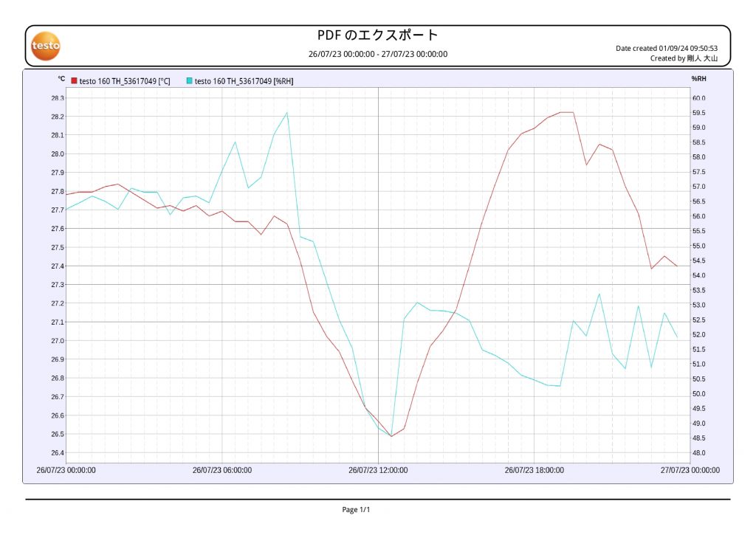Click the cyan humidity legend swatch
Image resolution: width=756 pixels, height=535 pixels.
click(190, 81)
